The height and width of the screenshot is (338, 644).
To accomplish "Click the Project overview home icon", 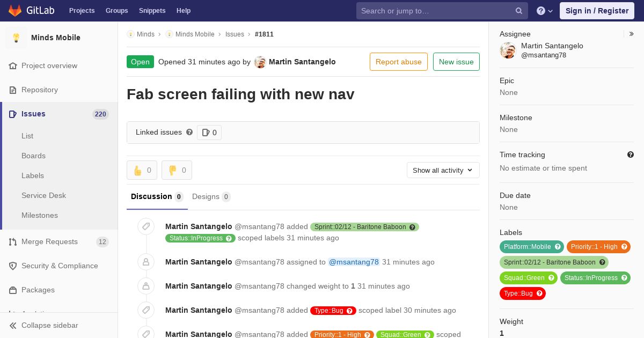I will coord(13,65).
